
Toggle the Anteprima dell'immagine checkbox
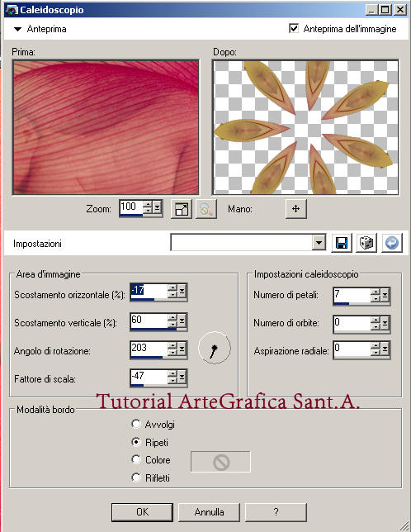pyautogui.click(x=294, y=28)
